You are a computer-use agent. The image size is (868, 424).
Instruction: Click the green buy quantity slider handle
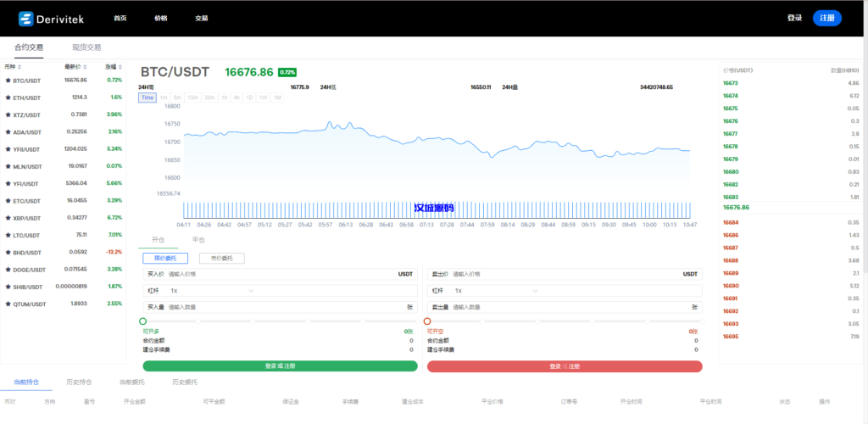pos(143,321)
